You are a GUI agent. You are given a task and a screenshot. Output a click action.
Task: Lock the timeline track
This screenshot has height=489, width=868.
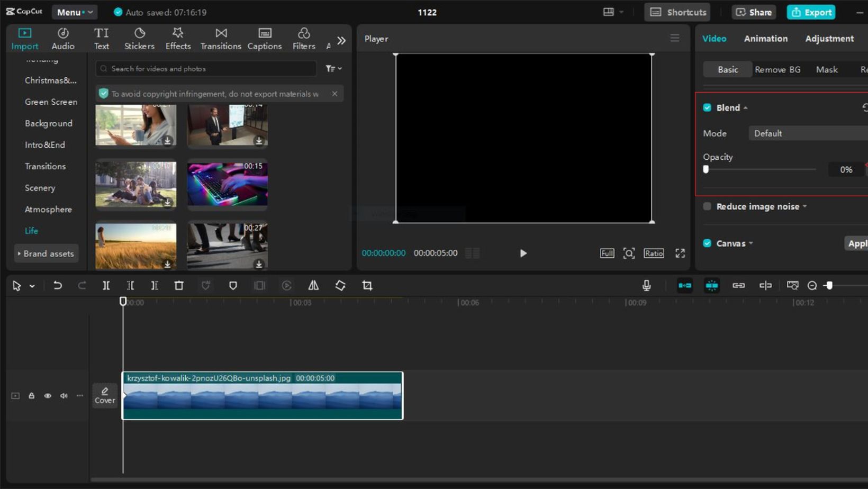tap(31, 396)
